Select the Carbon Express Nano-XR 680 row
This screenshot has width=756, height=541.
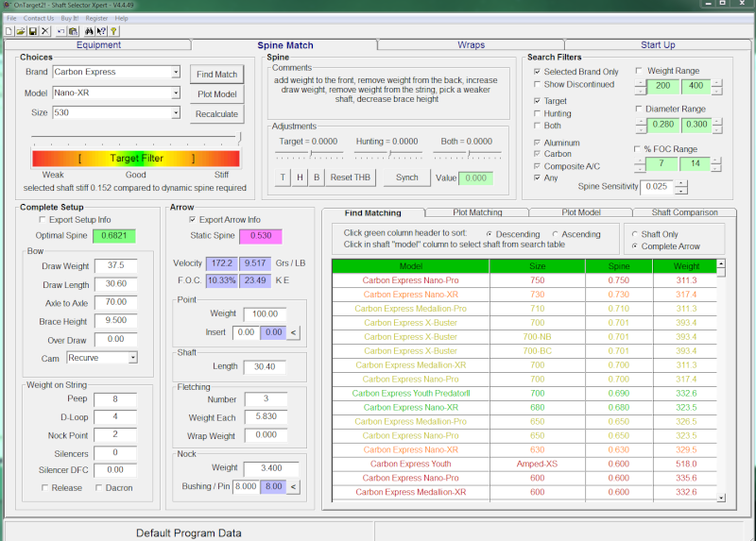coord(524,408)
